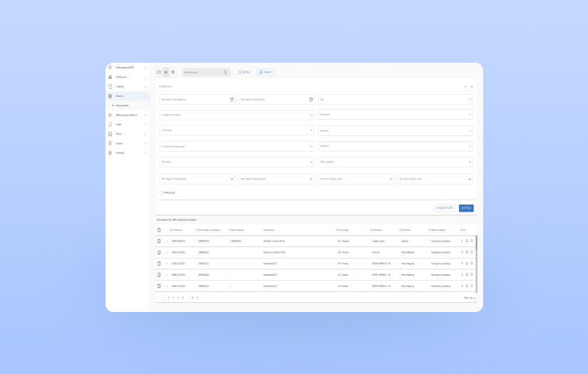Focus the search input in toolbar

[x=206, y=73]
